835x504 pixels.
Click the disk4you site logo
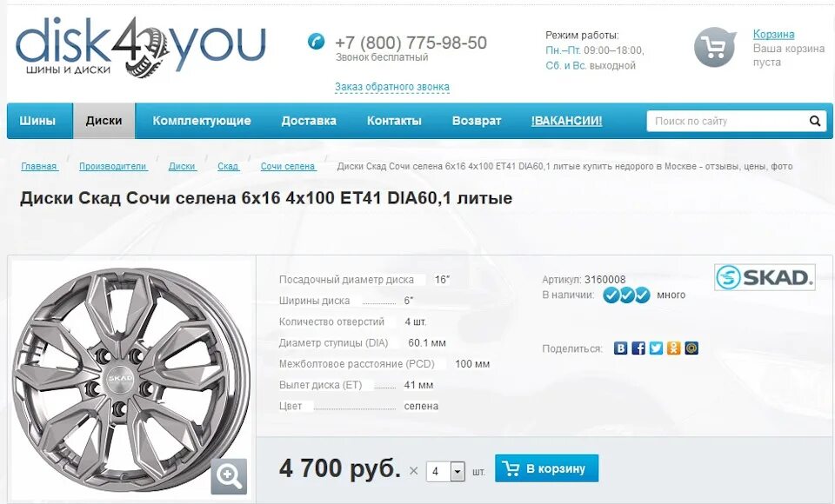tap(141, 47)
